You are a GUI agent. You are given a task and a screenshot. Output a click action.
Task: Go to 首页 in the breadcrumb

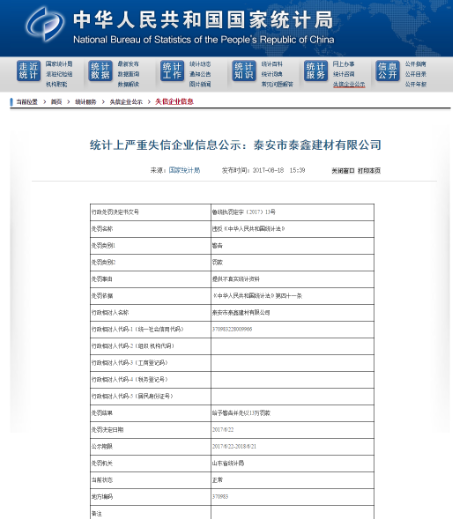coord(56,102)
